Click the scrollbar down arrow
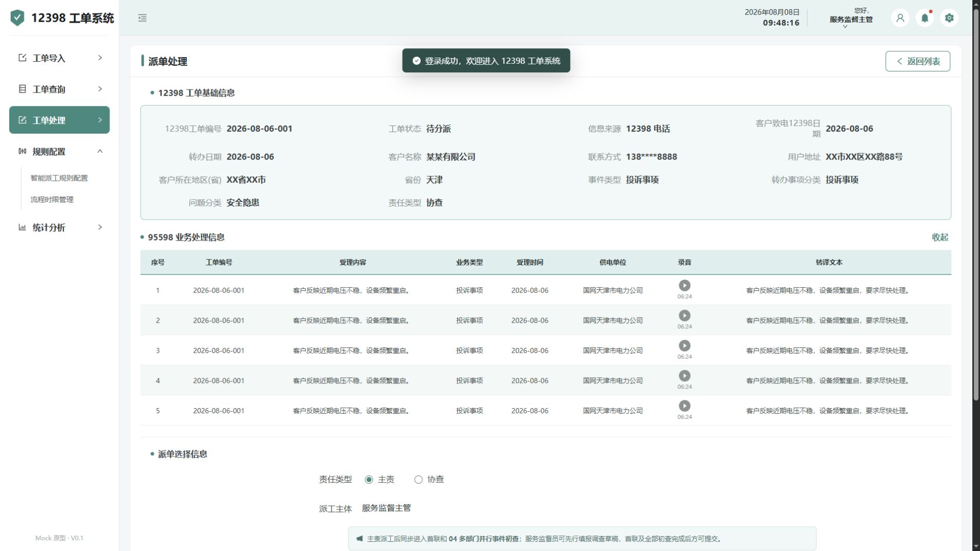The width and height of the screenshot is (980, 551). pos(976,546)
